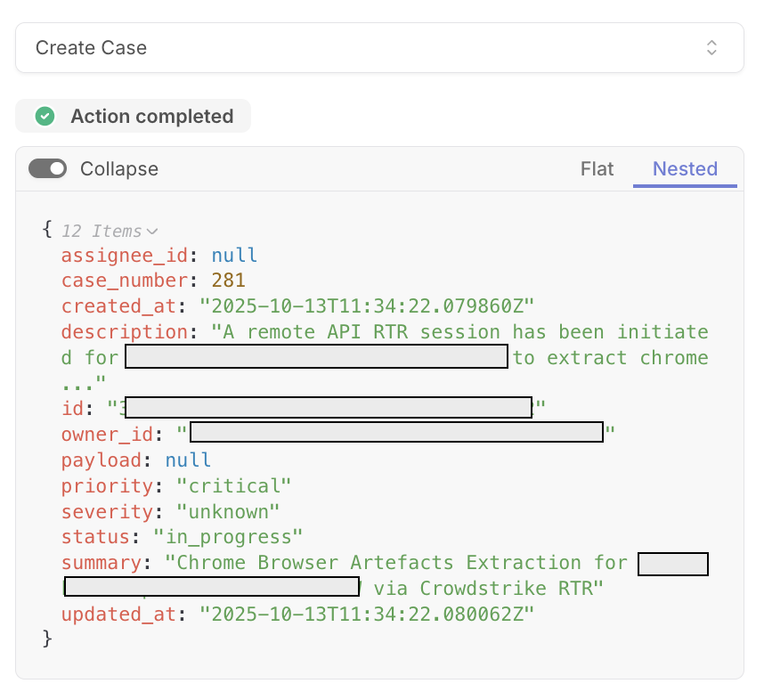764x700 pixels.
Task: Click the assignee_id null value
Action: [234, 255]
